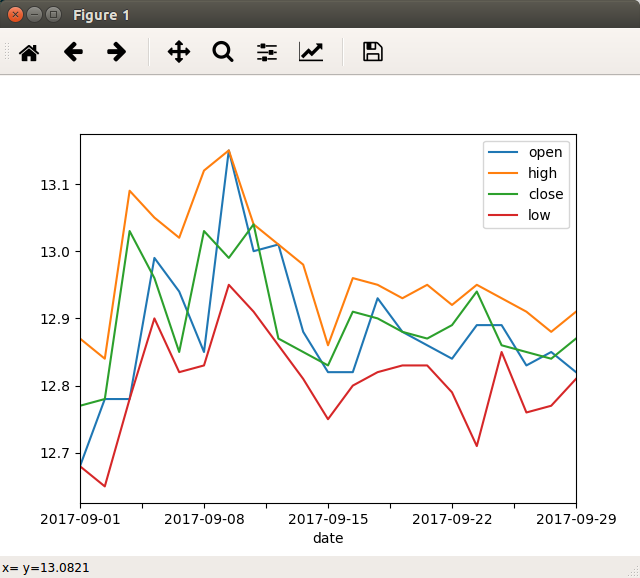Go back to the previous view
This screenshot has height=578, width=640.
73,52
